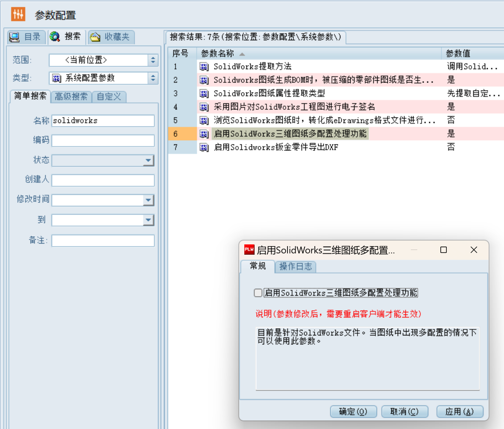Select row SolidWorks图纸属性提取类型
Viewport: 504px width, 429px height.
(336, 93)
